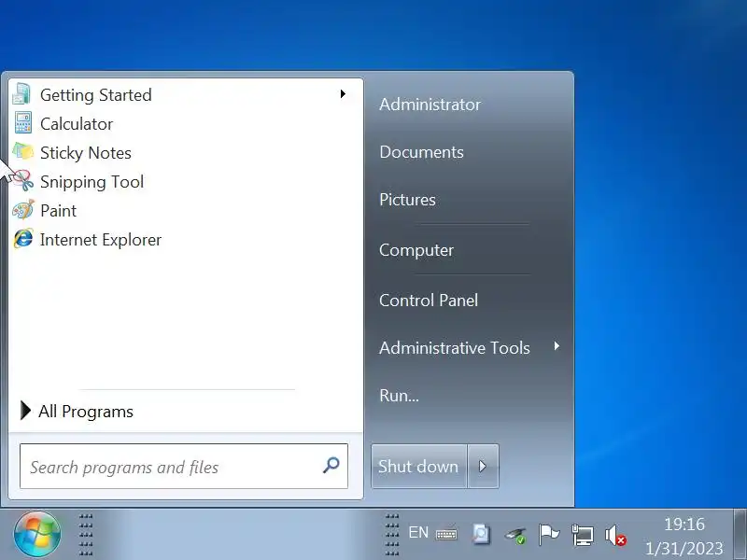Screen dimensions: 747x560
Task: Click Safely Remove Hardware tray icon
Action: [x=515, y=536]
